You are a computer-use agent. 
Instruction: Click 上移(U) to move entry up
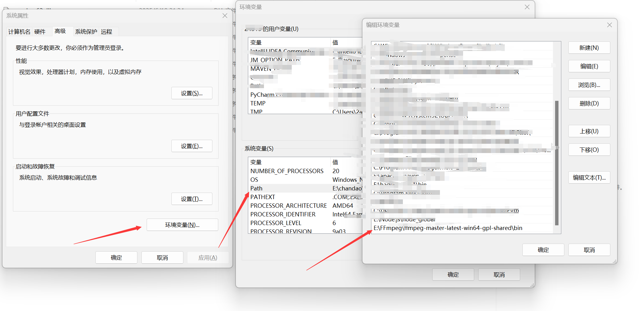pos(589,131)
